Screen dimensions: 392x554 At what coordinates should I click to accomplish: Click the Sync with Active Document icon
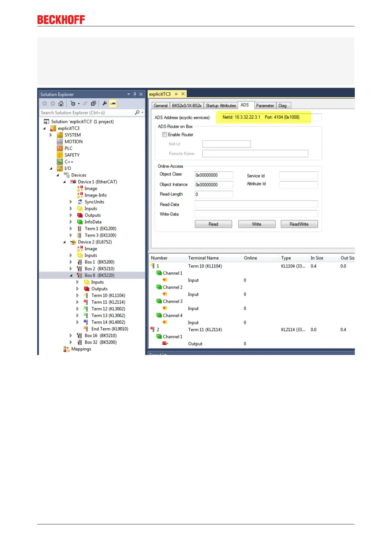(x=85, y=104)
